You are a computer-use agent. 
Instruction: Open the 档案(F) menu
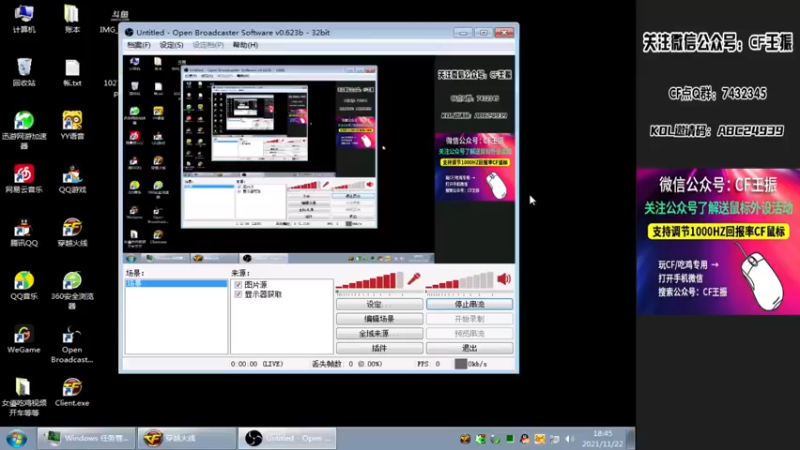tap(139, 45)
